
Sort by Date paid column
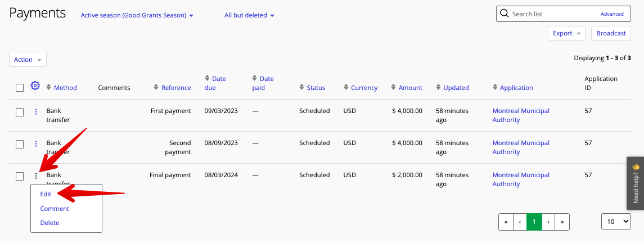[x=263, y=83]
